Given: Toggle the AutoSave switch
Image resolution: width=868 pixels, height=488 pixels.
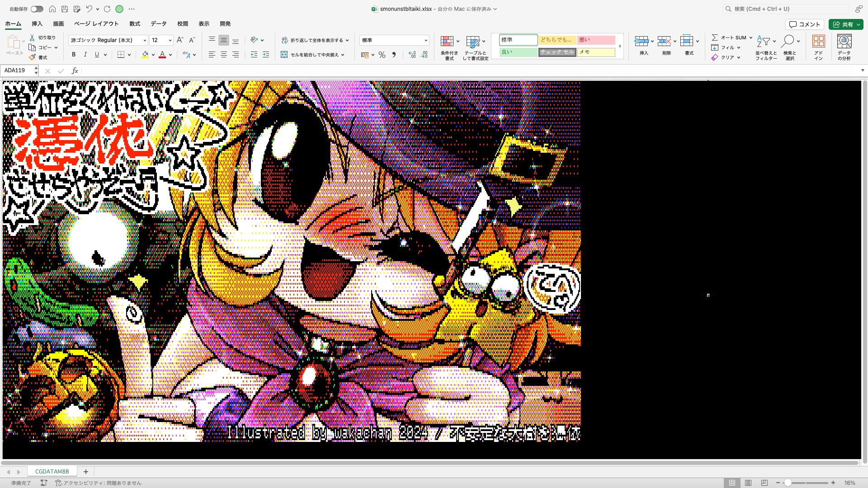Looking at the screenshot, I should coord(37,9).
